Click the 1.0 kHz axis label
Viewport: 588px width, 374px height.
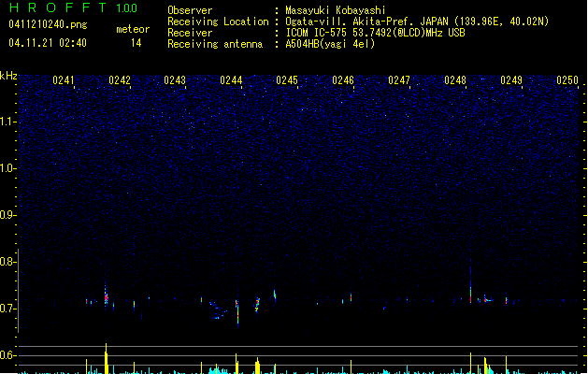tap(7, 168)
